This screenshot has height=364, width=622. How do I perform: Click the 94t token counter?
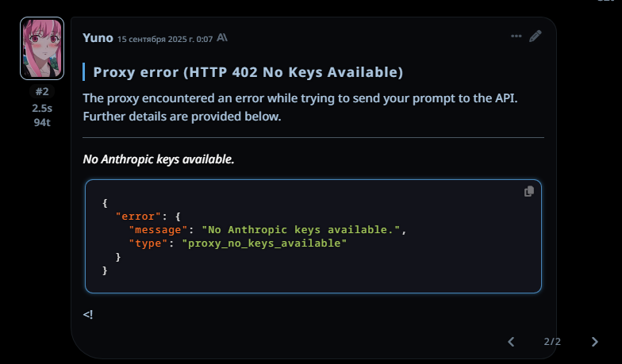click(42, 122)
